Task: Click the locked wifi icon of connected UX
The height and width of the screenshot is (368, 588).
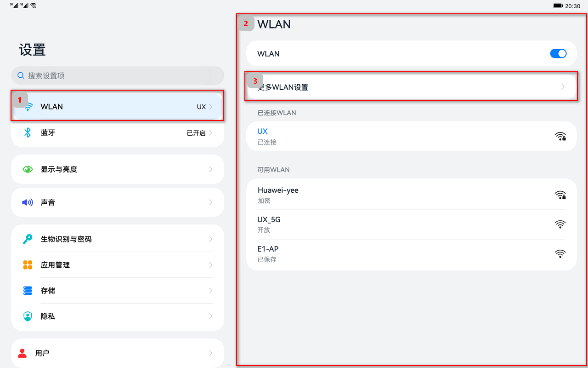Action: 560,136
